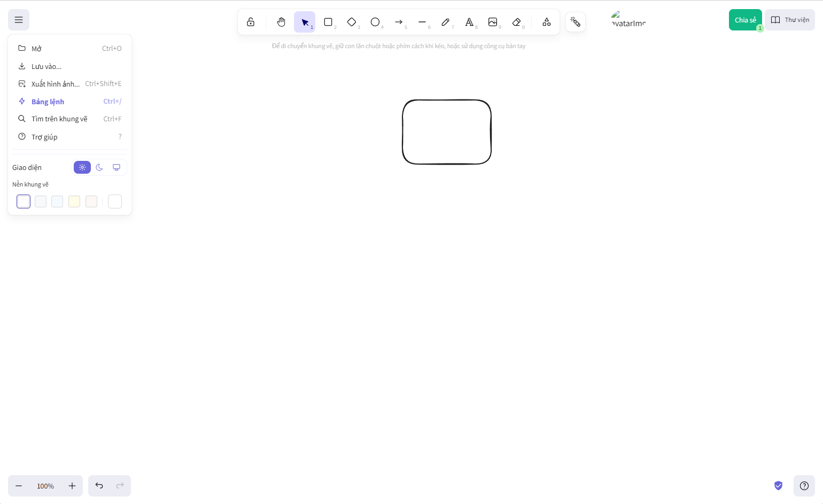Select the Arrow tool

pos(399,22)
